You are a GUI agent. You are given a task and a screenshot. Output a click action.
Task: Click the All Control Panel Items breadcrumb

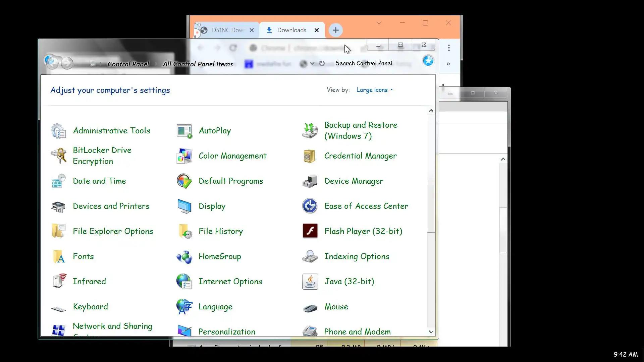point(198,64)
